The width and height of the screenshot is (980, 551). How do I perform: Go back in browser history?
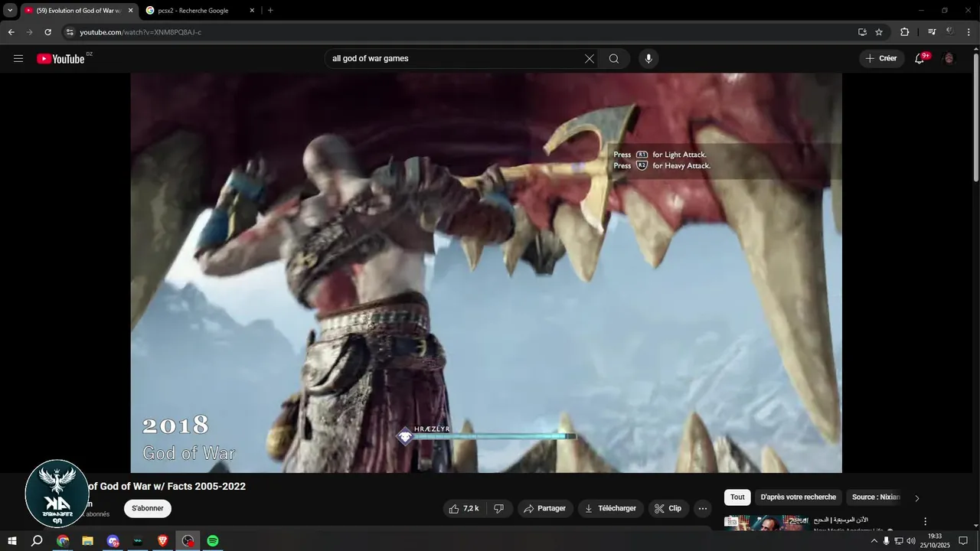pos(11,32)
